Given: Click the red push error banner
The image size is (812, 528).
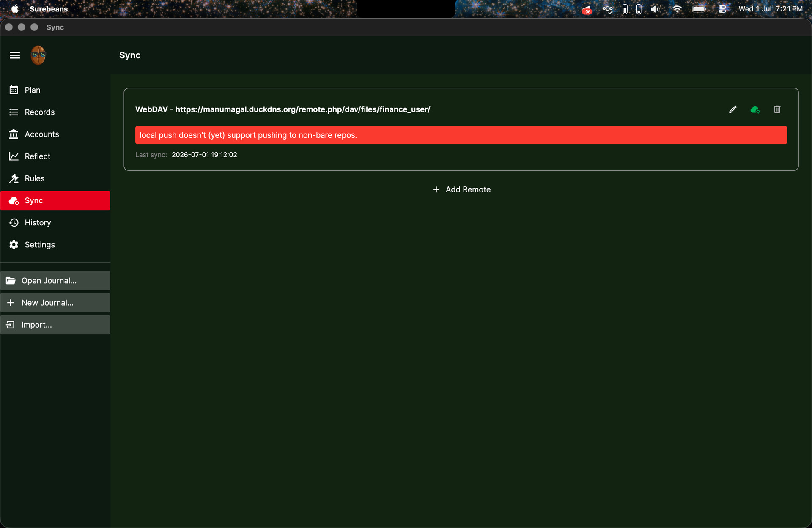Looking at the screenshot, I should click(461, 135).
